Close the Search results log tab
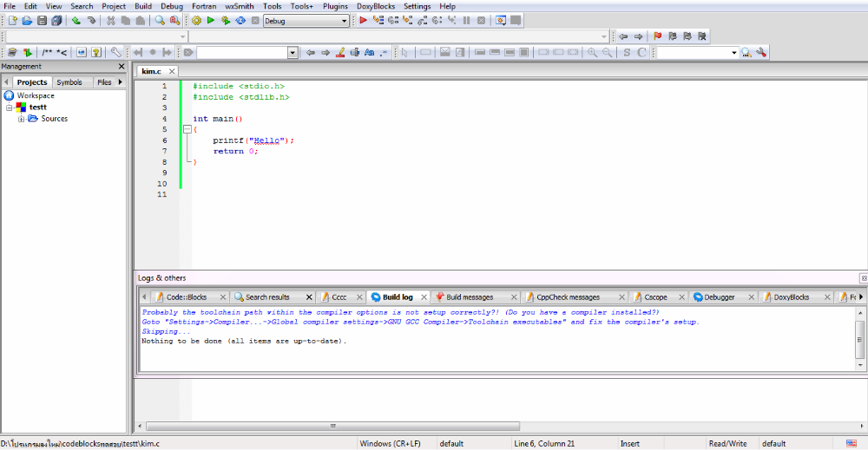 point(309,297)
